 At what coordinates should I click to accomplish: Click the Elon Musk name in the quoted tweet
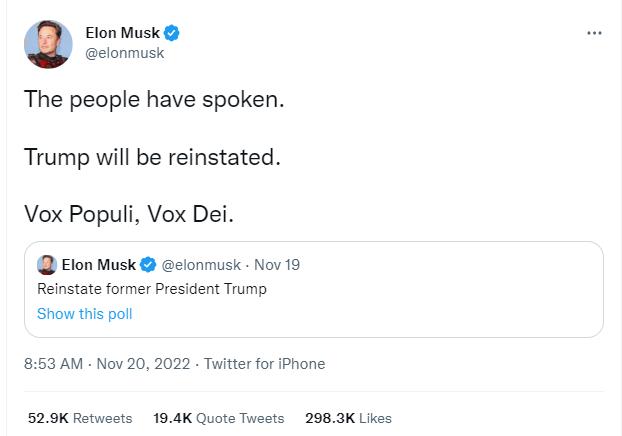(98, 265)
